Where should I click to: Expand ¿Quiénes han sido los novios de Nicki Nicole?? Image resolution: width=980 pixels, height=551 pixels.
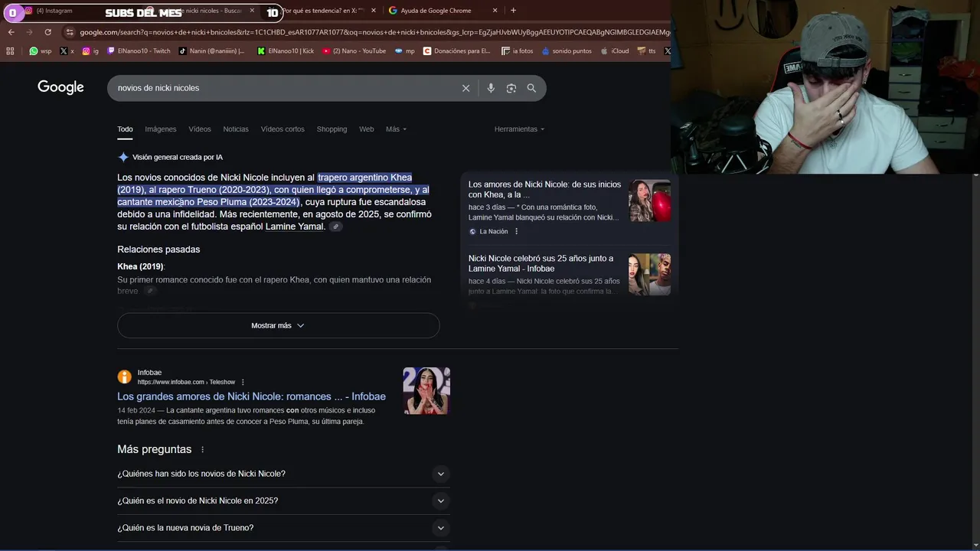click(x=283, y=474)
